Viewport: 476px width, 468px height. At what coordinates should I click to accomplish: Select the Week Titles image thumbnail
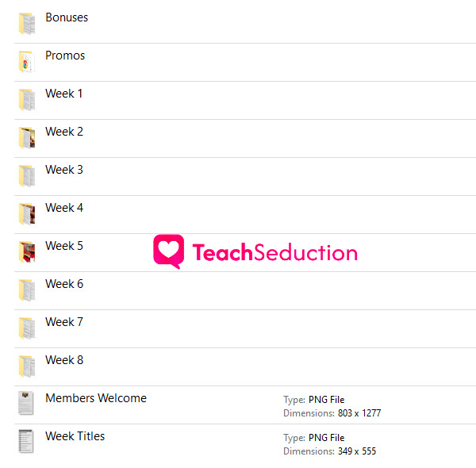tap(26, 441)
